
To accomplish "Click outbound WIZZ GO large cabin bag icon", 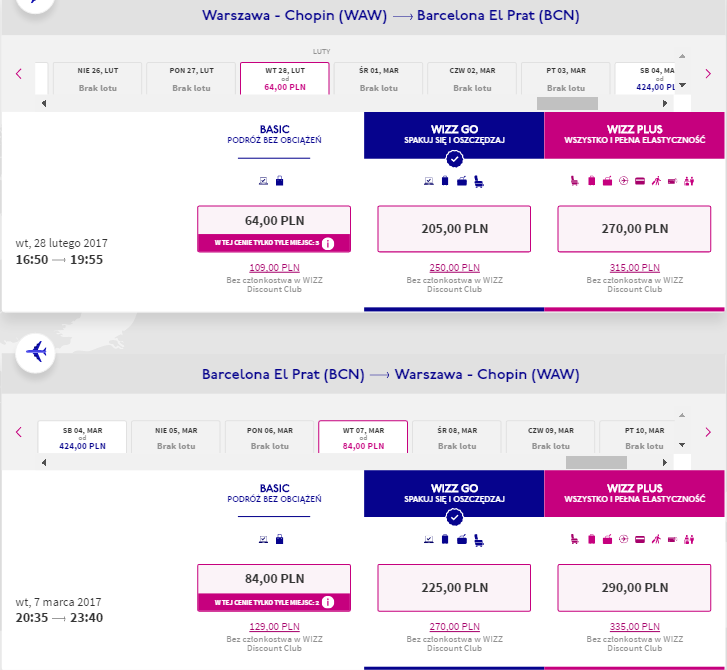I will [462, 181].
